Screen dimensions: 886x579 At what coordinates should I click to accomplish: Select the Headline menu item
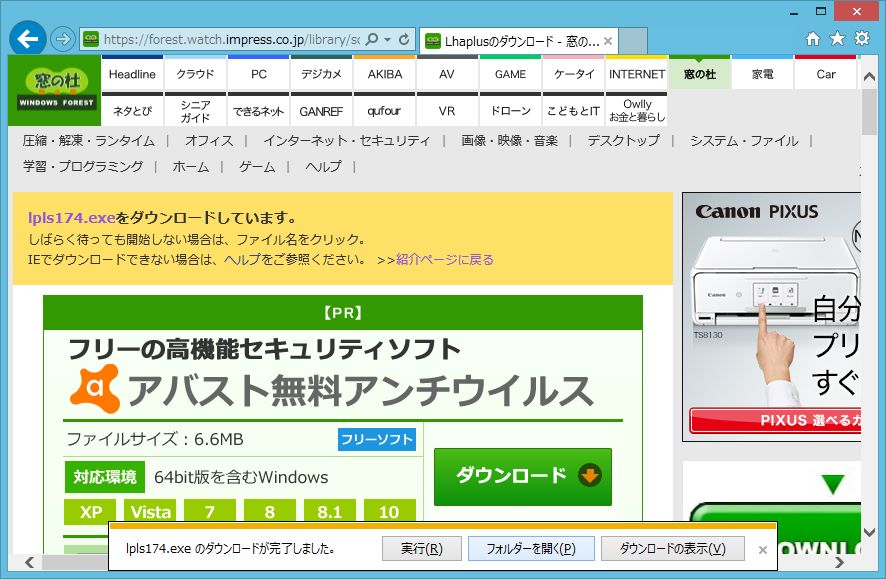click(x=131, y=74)
